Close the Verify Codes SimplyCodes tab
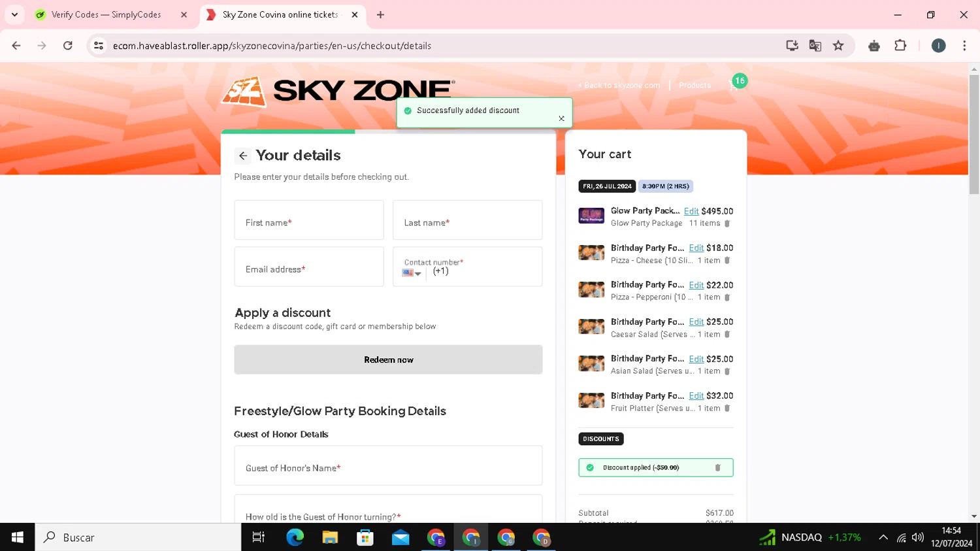The image size is (980, 551). 184,14
